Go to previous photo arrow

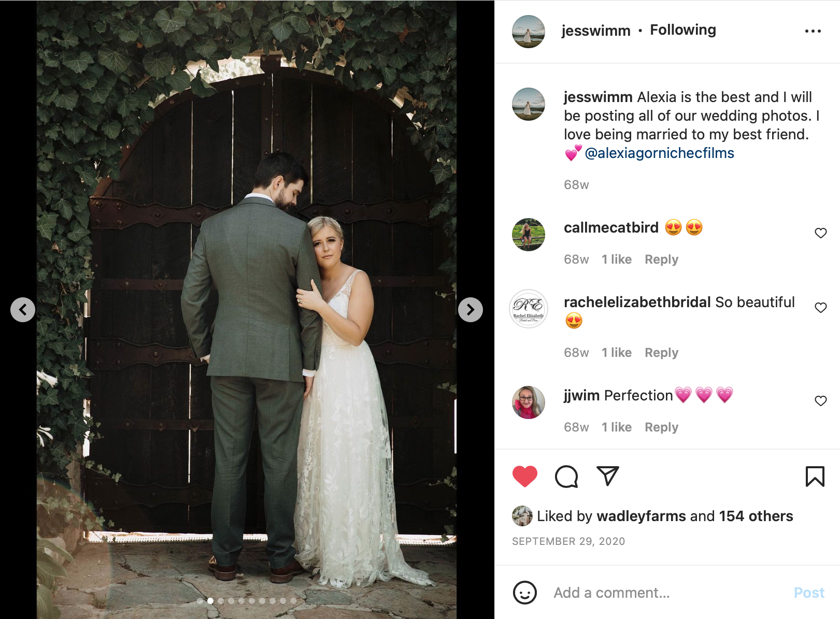tap(23, 310)
